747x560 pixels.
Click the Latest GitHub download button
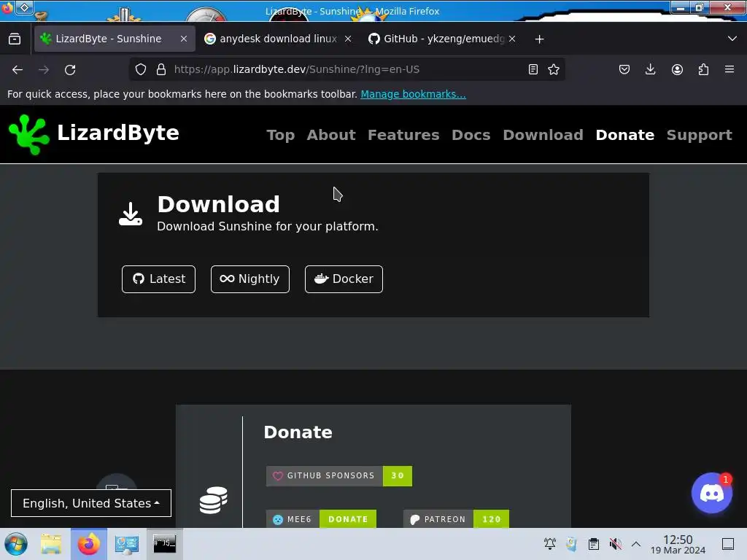pyautogui.click(x=158, y=279)
